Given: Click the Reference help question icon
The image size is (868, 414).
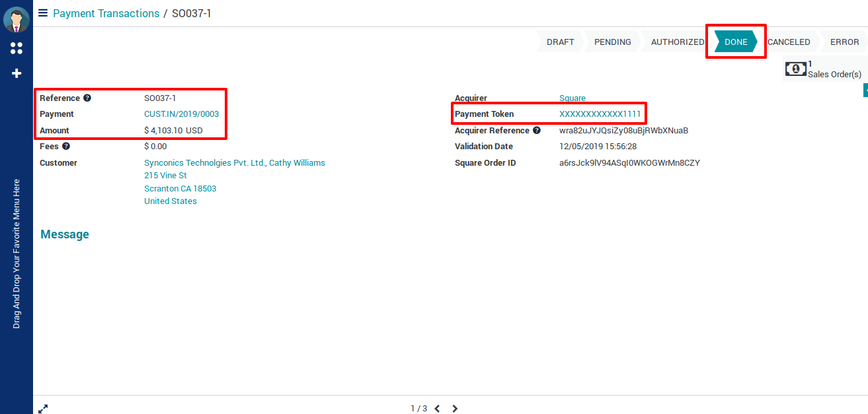Looking at the screenshot, I should tap(87, 98).
